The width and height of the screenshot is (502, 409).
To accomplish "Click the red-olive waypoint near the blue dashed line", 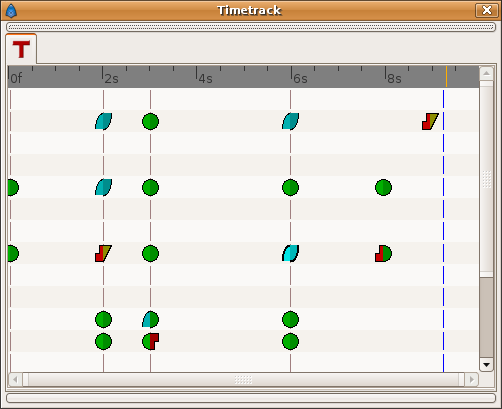I will 430,121.
